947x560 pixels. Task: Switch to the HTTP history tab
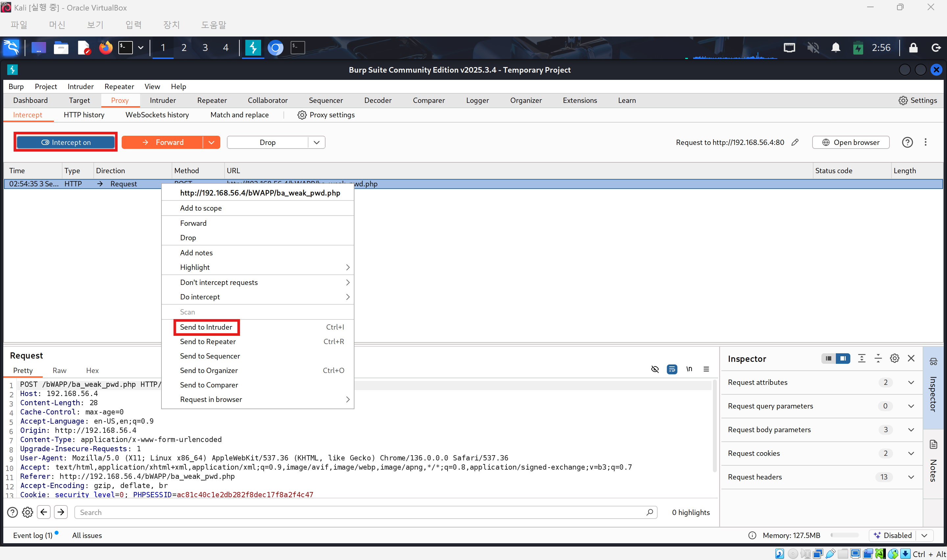point(84,115)
